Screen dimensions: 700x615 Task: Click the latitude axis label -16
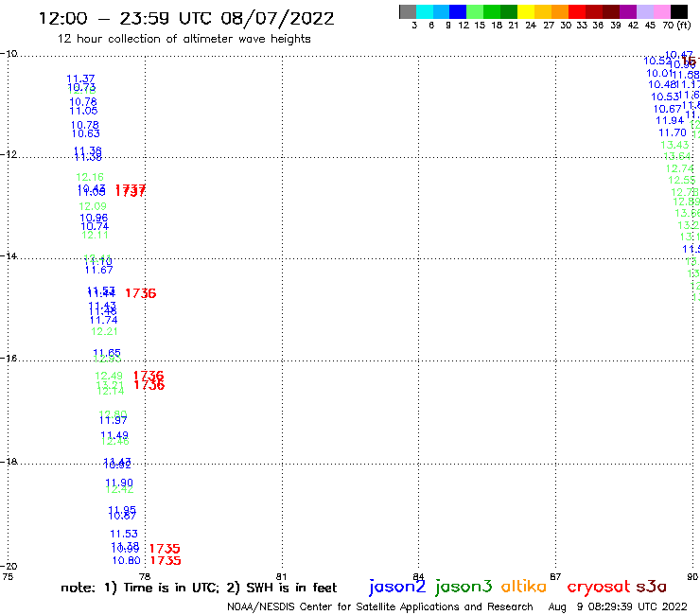[x=9, y=359]
